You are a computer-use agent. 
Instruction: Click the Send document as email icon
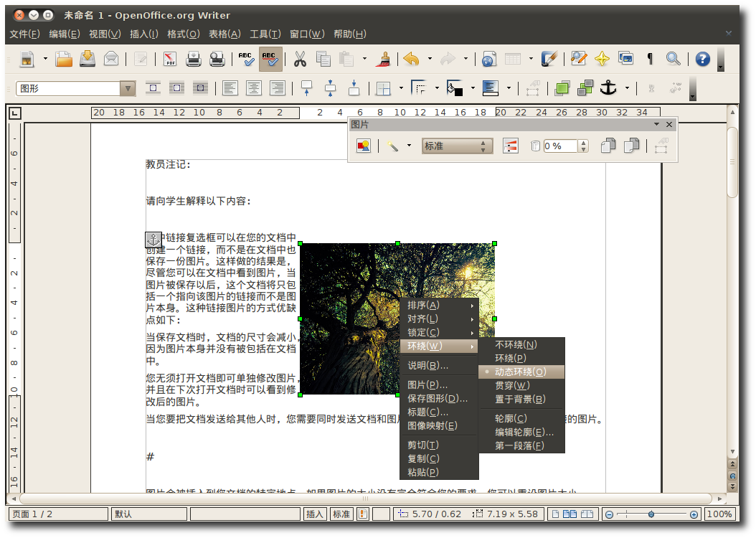point(111,59)
